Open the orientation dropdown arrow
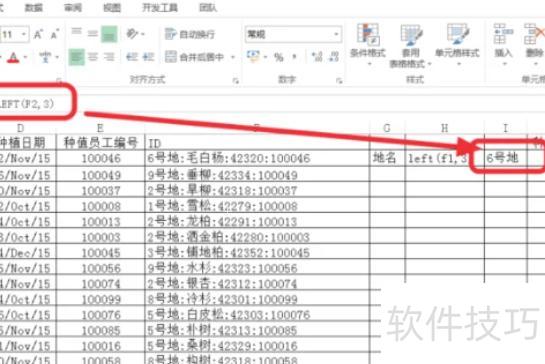This screenshot has height=364, width=545. (x=143, y=34)
